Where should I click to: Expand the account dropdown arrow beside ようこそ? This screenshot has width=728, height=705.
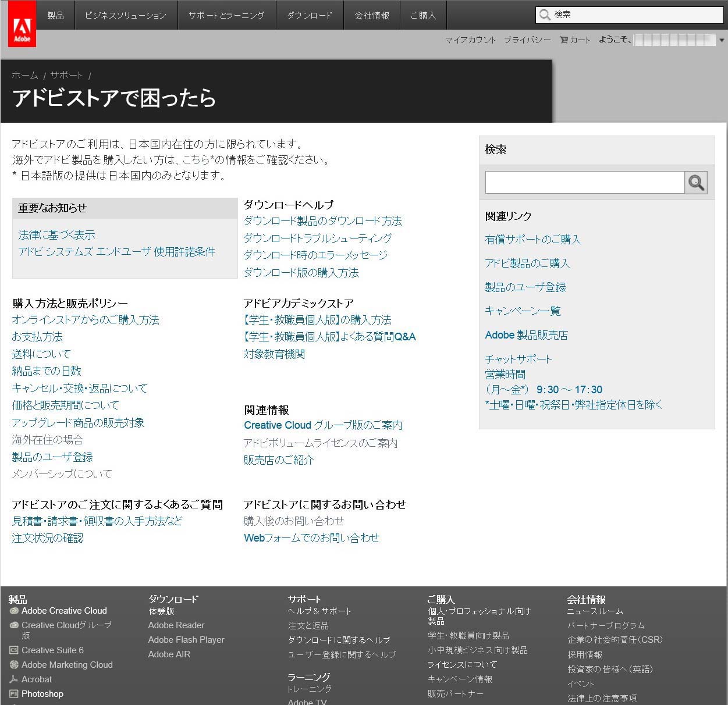point(722,40)
